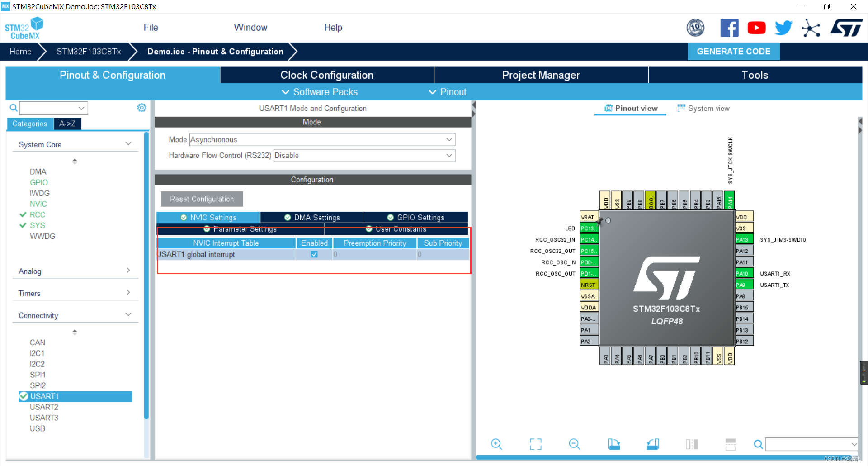Select the PA13 SWDIO pin
868x466 pixels.
click(x=744, y=239)
